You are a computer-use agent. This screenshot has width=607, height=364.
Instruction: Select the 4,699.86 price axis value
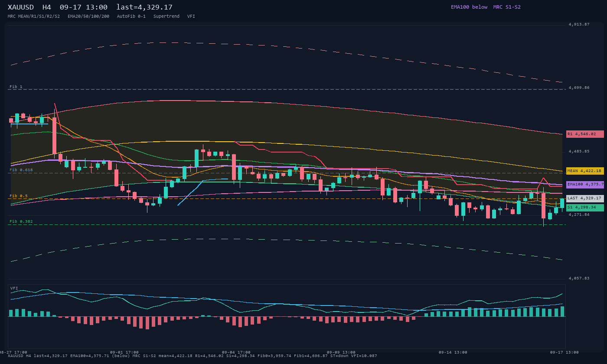tap(579, 88)
